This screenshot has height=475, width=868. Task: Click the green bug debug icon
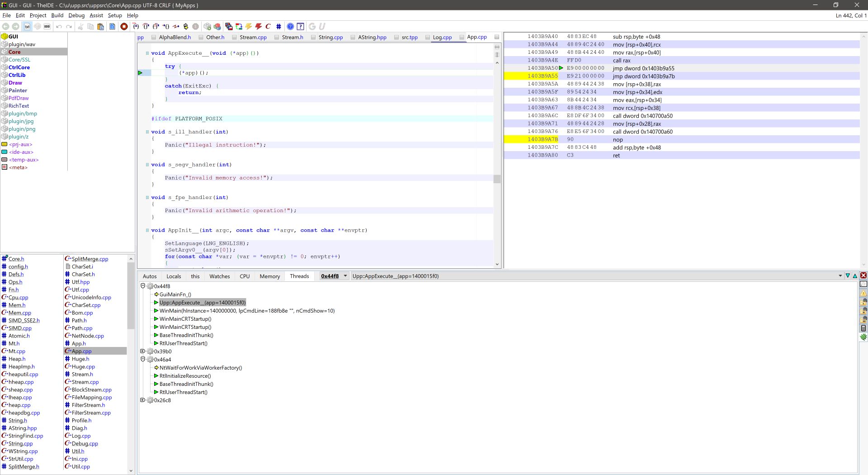pos(863,337)
